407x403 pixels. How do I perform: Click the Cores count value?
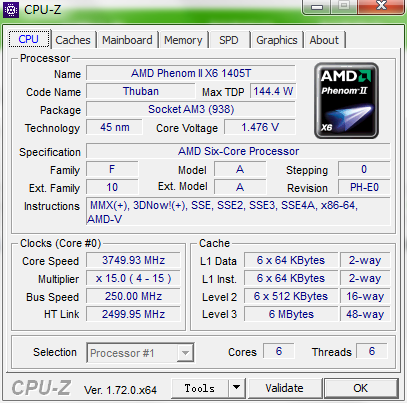[279, 351]
